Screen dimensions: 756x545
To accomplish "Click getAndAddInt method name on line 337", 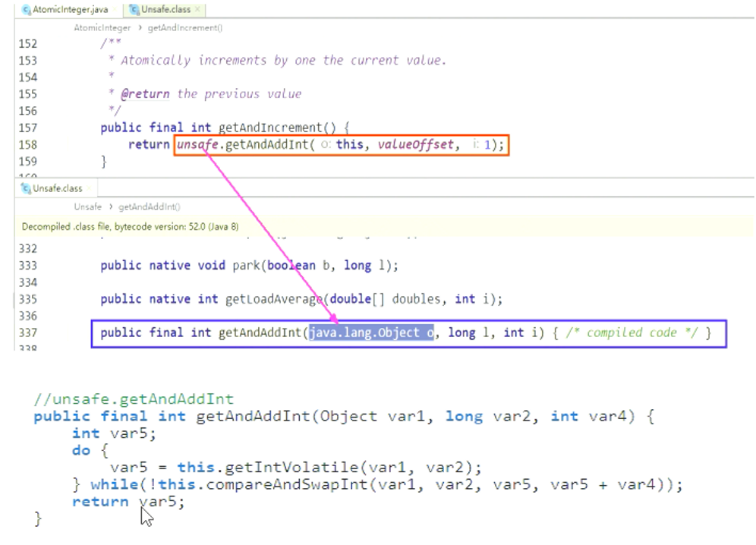I will point(260,332).
